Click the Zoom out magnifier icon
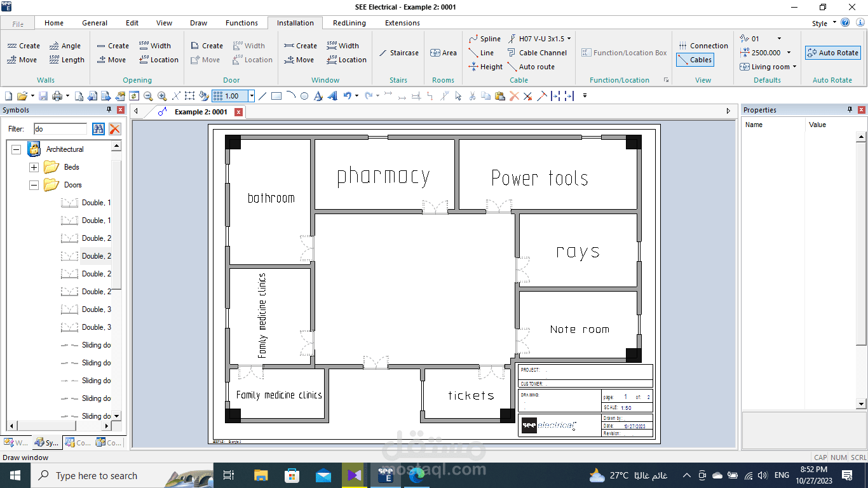Viewport: 868px width, 488px height. point(148,96)
